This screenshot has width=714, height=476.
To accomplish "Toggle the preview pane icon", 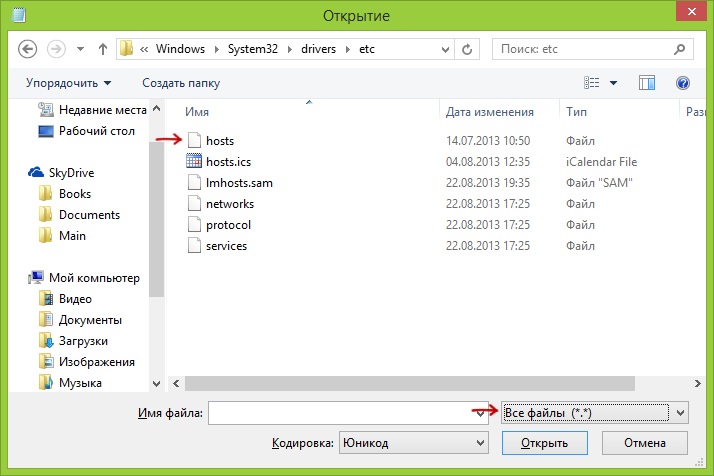I will tap(646, 83).
